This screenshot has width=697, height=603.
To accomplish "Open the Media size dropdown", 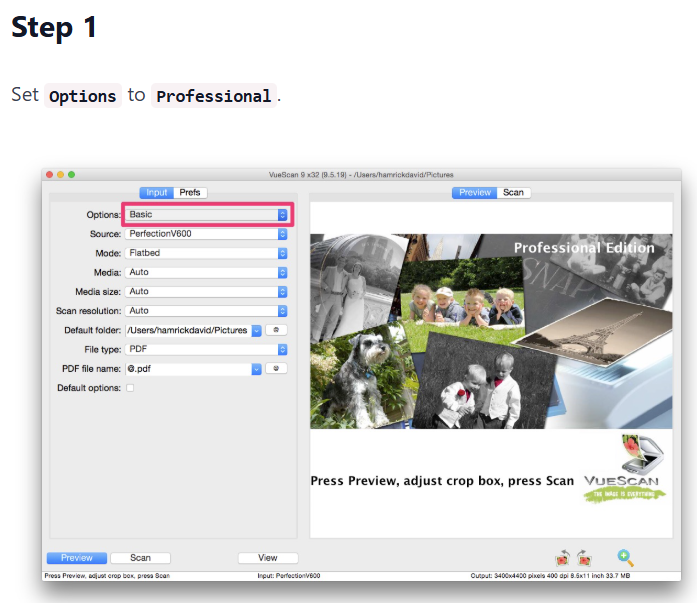I will [206, 292].
